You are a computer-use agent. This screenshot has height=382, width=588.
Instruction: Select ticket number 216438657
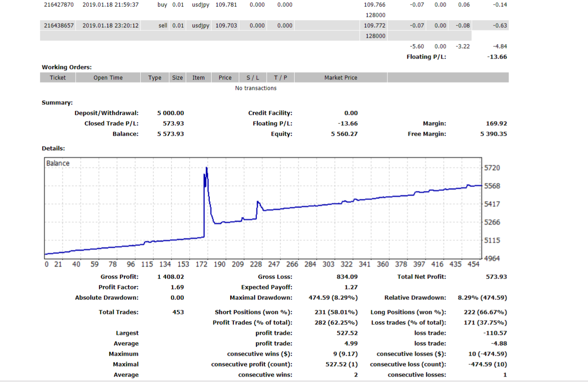59,25
